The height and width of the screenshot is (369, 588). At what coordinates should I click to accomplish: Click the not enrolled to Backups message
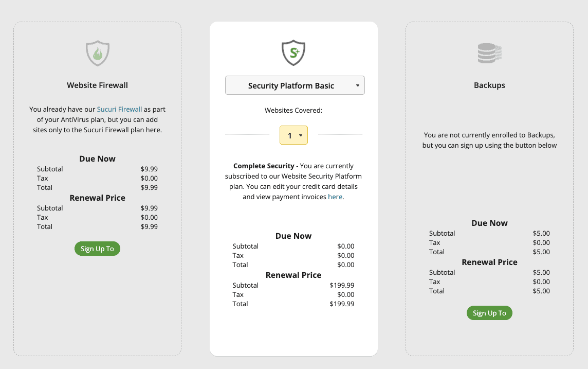[x=489, y=140]
